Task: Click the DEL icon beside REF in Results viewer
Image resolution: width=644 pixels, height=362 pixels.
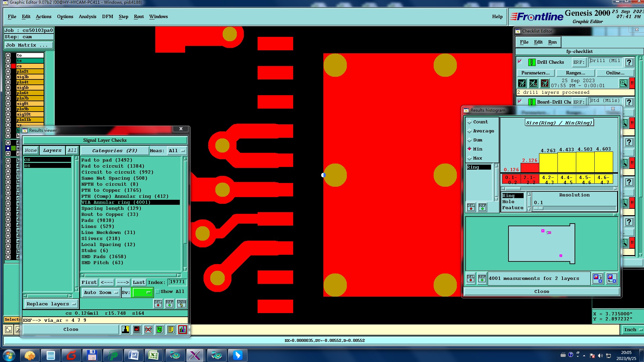Action: tap(158, 304)
